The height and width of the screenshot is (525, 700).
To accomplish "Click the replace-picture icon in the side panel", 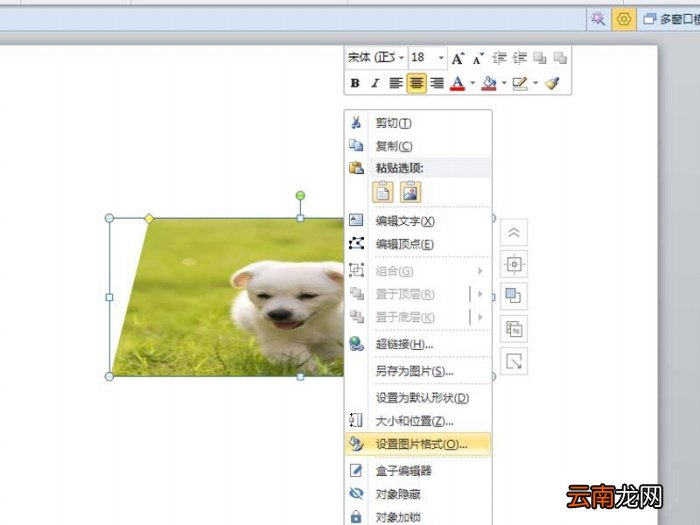I will coord(514,329).
